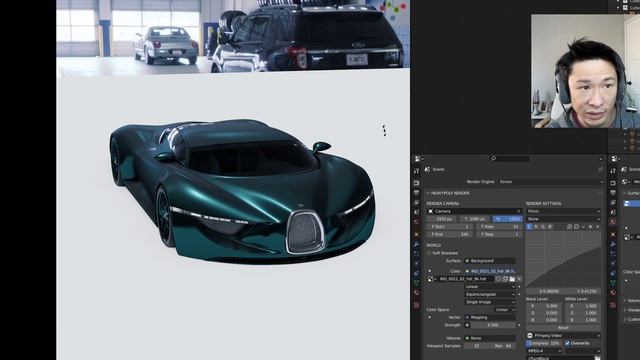Collapse the HEAVYPOLY RENDER panel
Viewport: 640px width, 360px height.
[x=428, y=193]
